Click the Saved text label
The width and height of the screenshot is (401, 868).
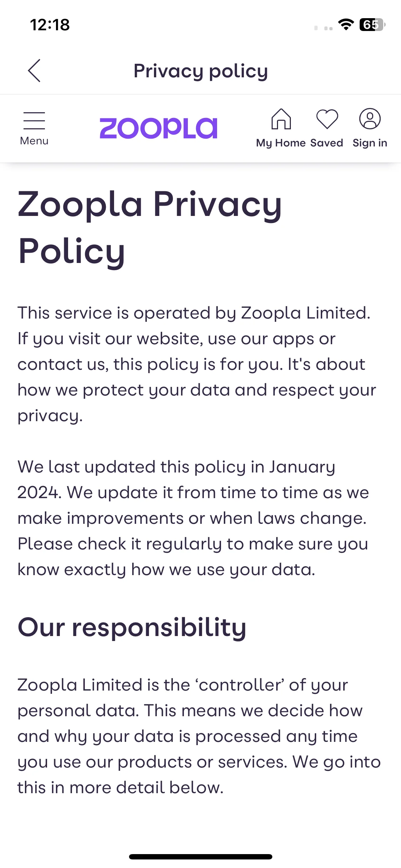point(327,143)
